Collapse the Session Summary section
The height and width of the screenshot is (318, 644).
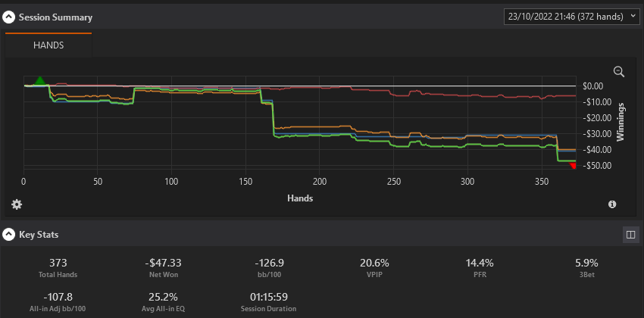click(x=8, y=17)
